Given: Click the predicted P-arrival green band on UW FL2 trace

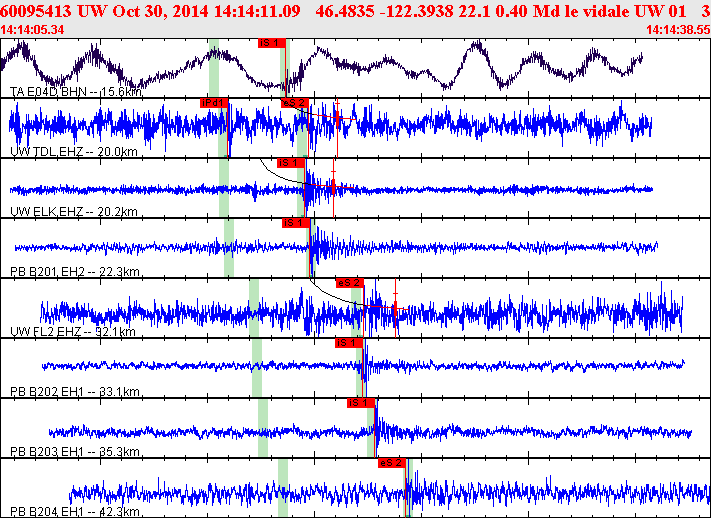Looking at the screenshot, I should 254,308.
